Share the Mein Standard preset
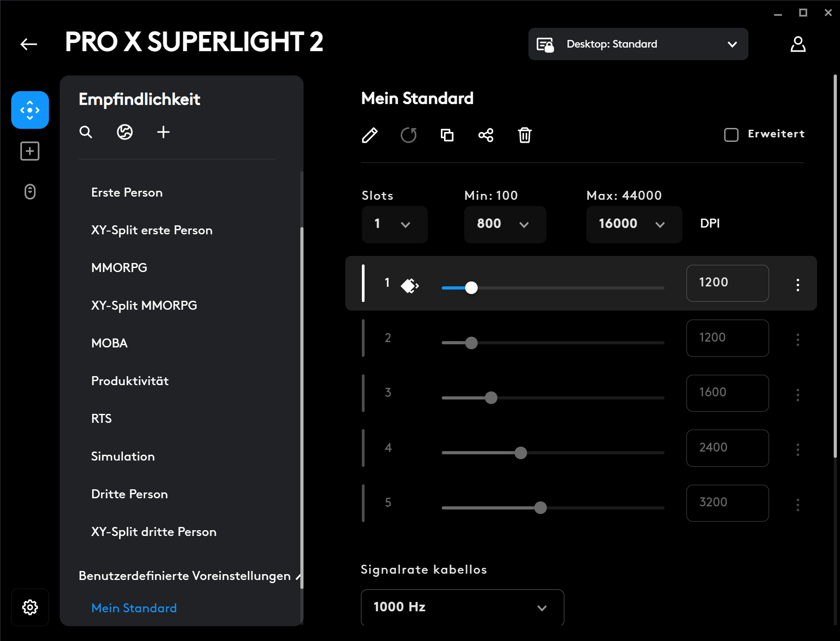The width and height of the screenshot is (840, 641). point(486,135)
